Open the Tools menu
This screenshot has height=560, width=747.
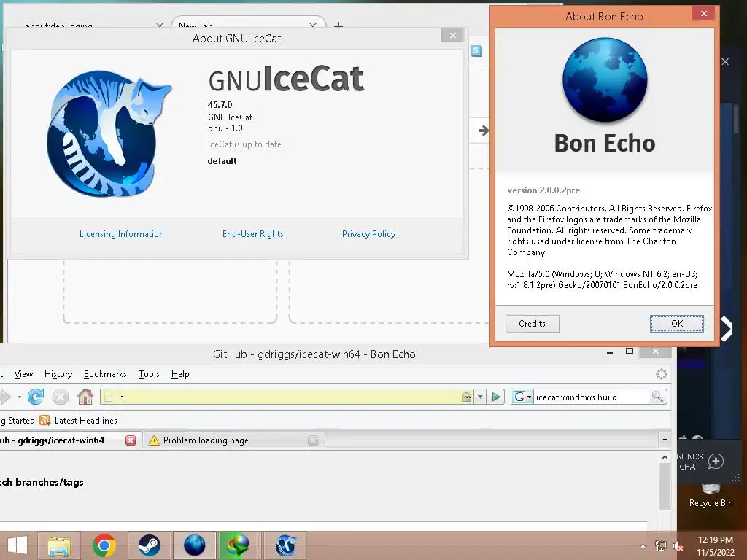pos(149,374)
